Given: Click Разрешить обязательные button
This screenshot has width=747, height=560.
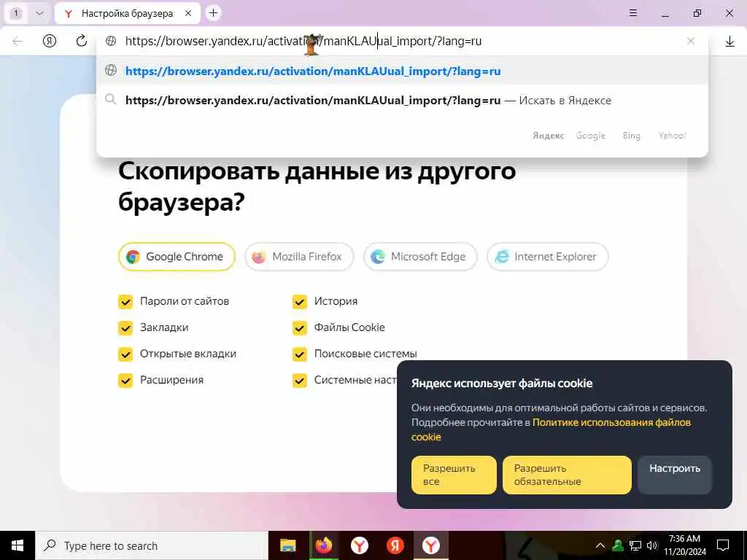Looking at the screenshot, I should click(x=566, y=475).
